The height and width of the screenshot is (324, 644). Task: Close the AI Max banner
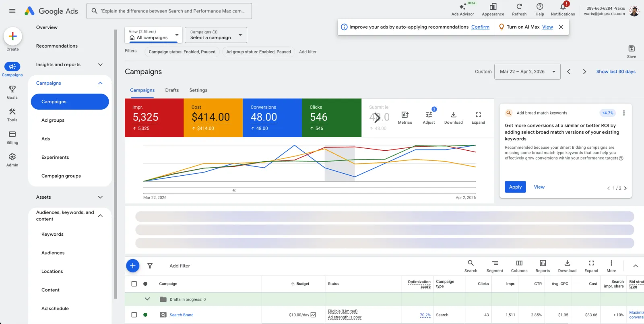[561, 27]
